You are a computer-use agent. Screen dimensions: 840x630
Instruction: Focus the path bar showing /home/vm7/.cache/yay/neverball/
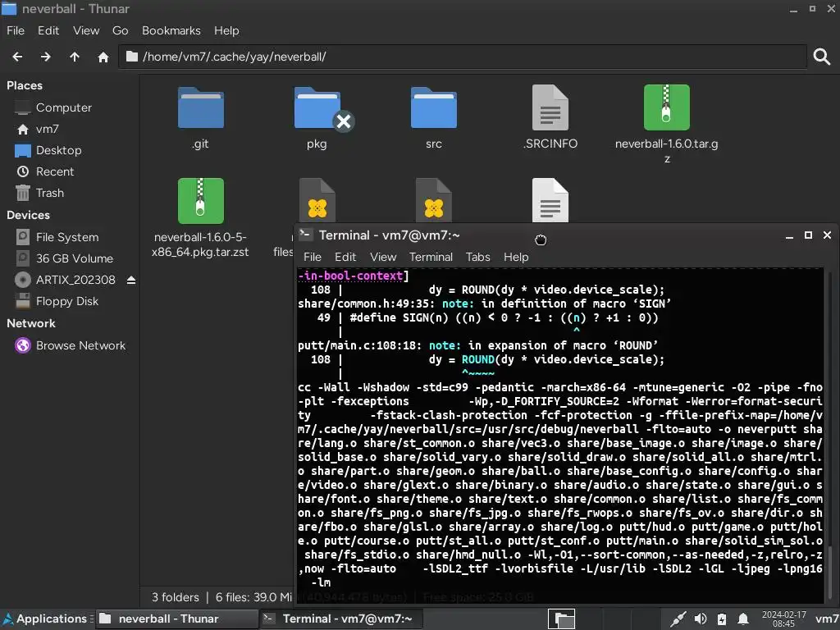click(x=463, y=57)
